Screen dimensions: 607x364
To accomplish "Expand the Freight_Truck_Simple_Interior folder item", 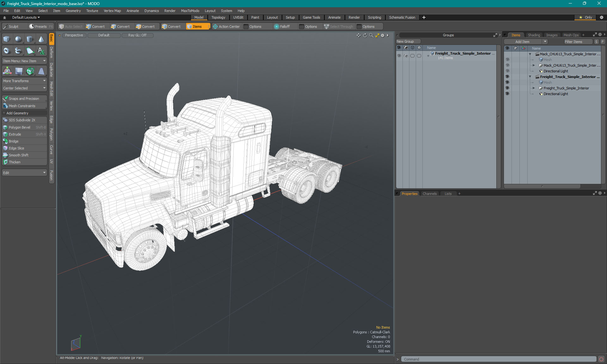I will 534,88.
